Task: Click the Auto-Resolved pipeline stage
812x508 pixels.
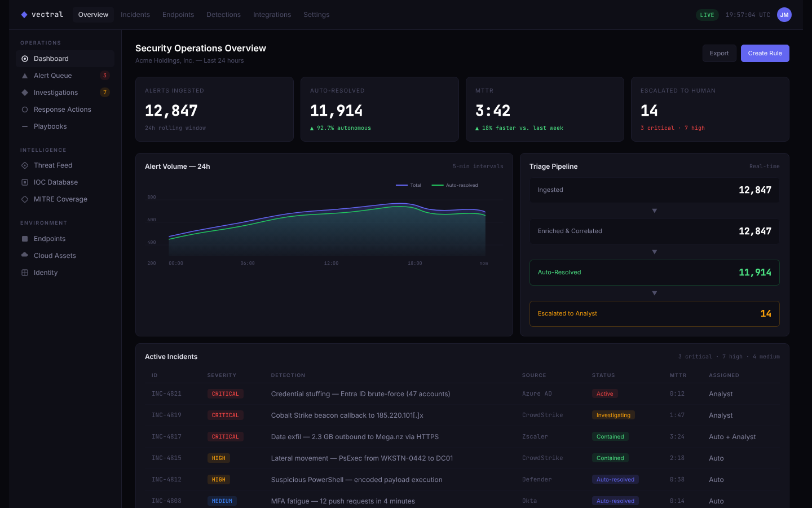Action: click(x=655, y=273)
